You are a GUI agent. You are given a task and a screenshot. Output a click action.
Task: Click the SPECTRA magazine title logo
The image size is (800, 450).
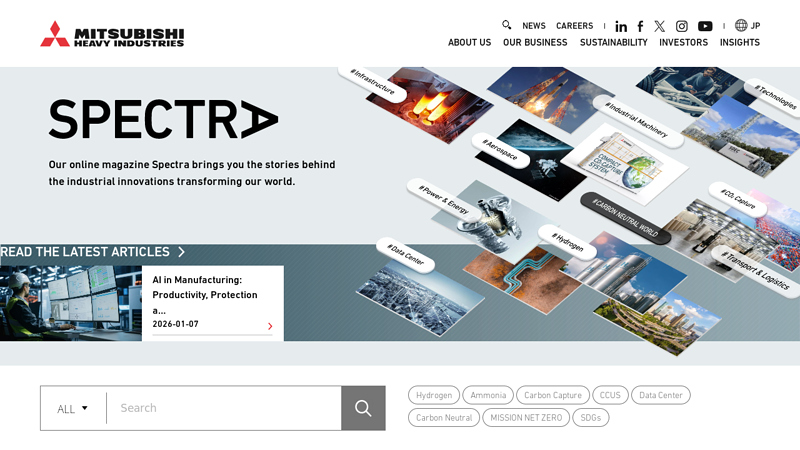[x=163, y=119]
